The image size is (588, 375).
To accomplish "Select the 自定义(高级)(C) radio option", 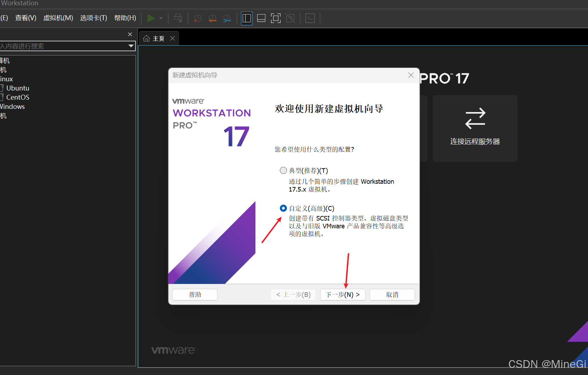I will [x=283, y=209].
